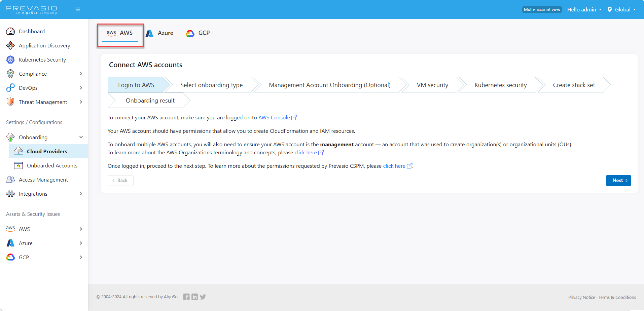
Task: Open the Global region dropdown
Action: click(622, 9)
